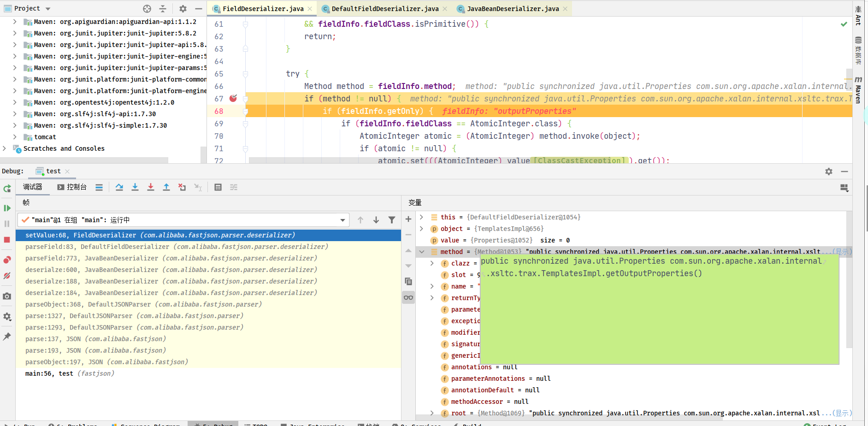The height and width of the screenshot is (426, 868).
Task: Toggle breakpoint on line 67
Action: point(233,98)
